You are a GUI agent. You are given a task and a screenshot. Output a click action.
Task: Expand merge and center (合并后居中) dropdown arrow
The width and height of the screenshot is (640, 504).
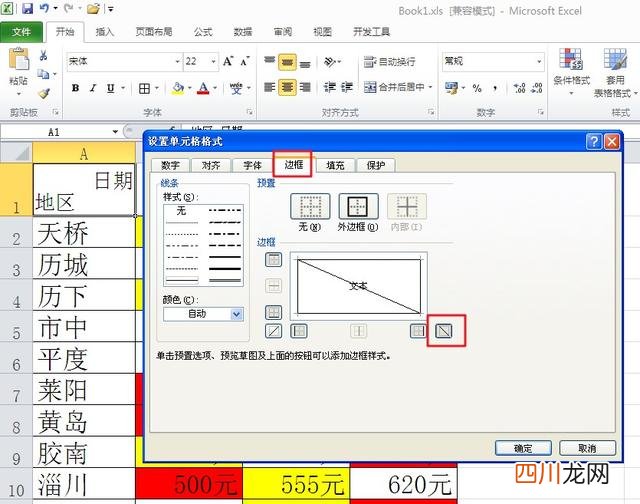tap(431, 87)
